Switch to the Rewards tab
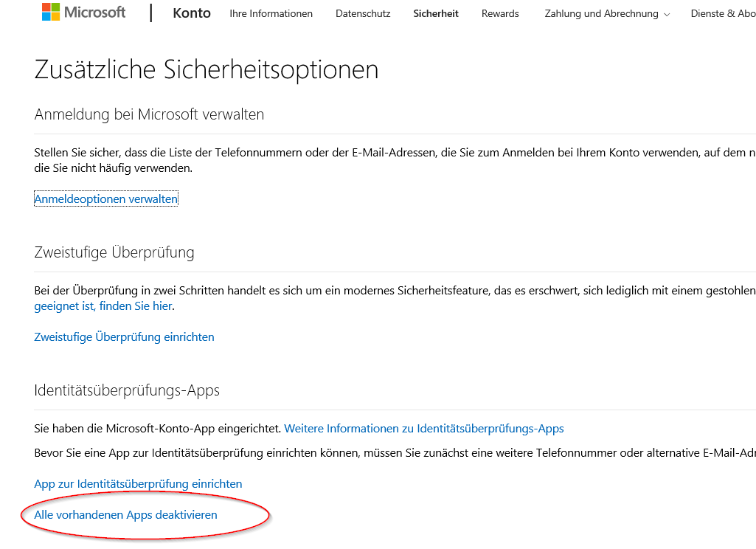The height and width of the screenshot is (549, 756). tap(500, 14)
